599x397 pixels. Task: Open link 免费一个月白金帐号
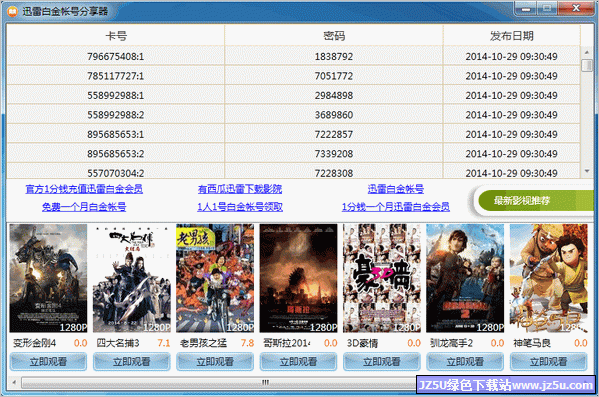(84, 207)
